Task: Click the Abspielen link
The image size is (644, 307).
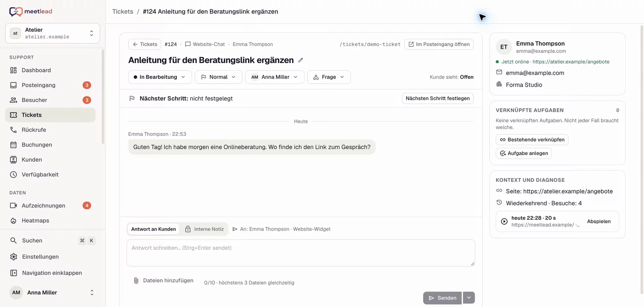Action: pos(599,221)
